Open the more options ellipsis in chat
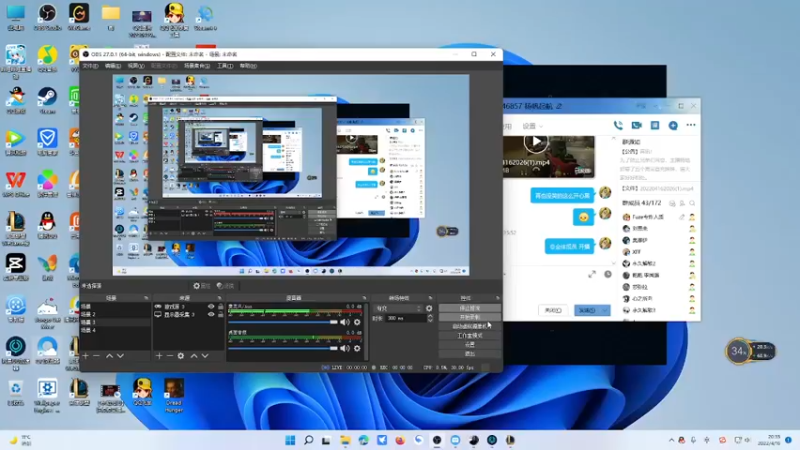This screenshot has width=800, height=450. 690,125
